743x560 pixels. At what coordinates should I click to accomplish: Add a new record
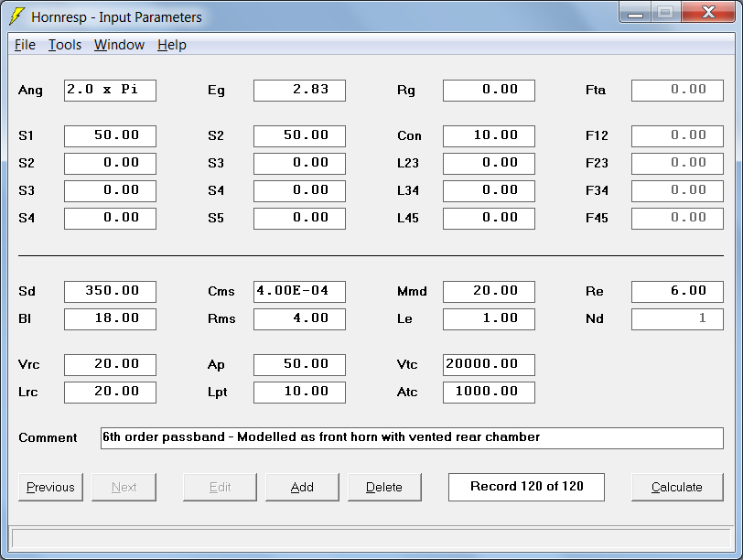coord(302,487)
